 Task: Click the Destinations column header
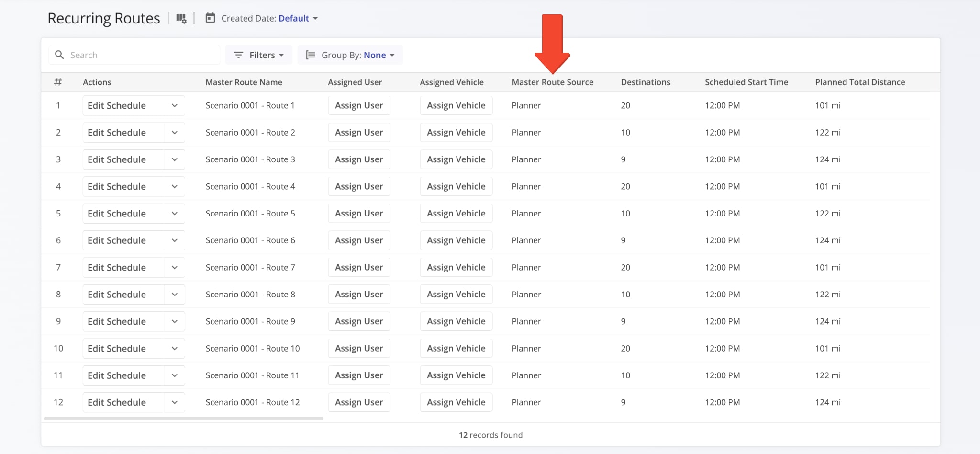pos(646,82)
